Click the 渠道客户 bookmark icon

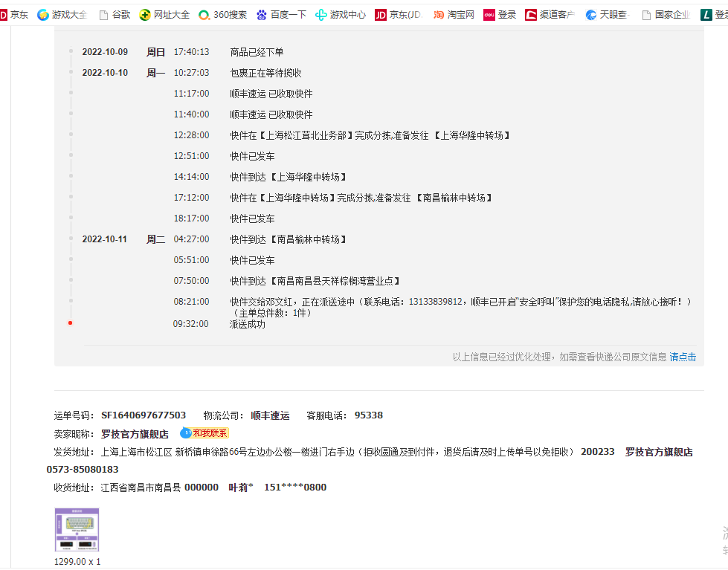pos(531,15)
